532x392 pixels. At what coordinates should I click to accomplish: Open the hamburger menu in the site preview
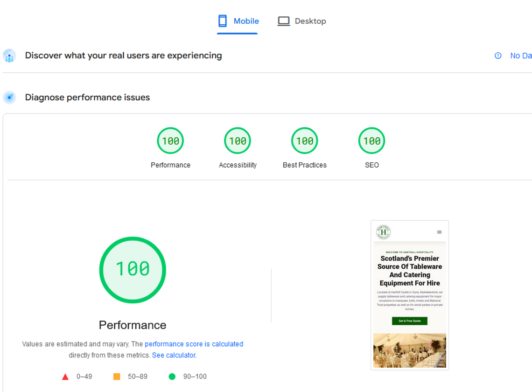439,231
